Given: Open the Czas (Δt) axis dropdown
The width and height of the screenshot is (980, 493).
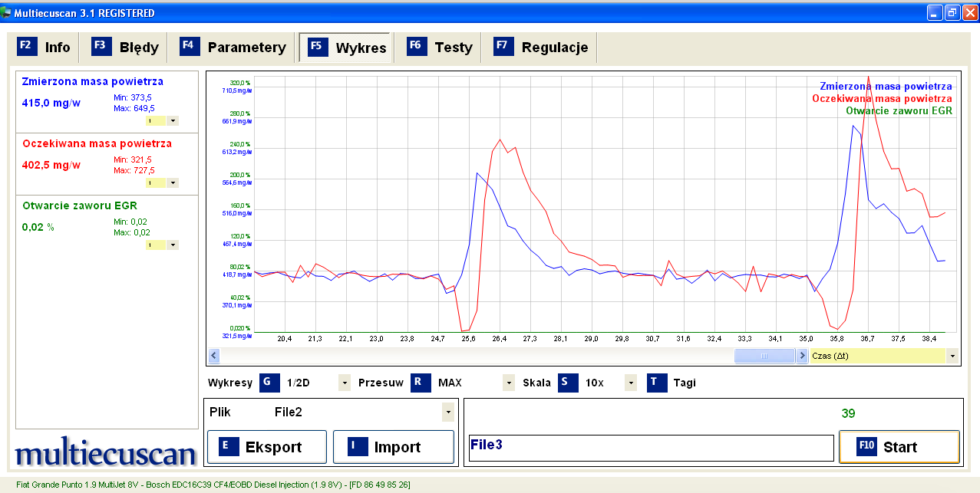Looking at the screenshot, I should point(952,356).
